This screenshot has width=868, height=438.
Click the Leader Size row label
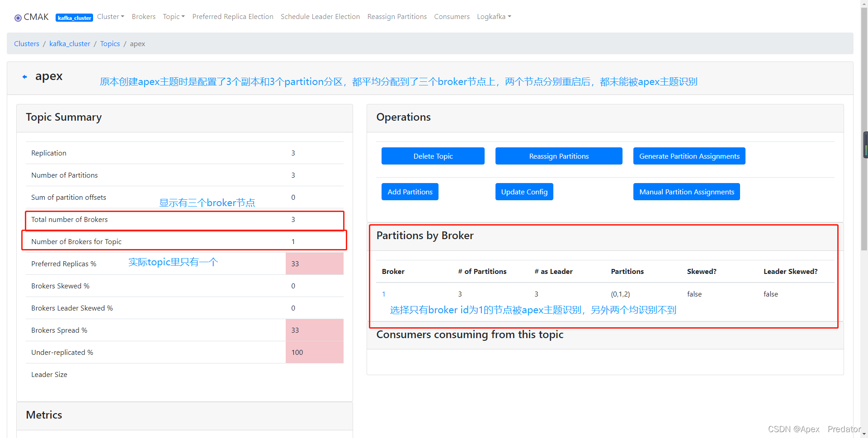(x=49, y=375)
